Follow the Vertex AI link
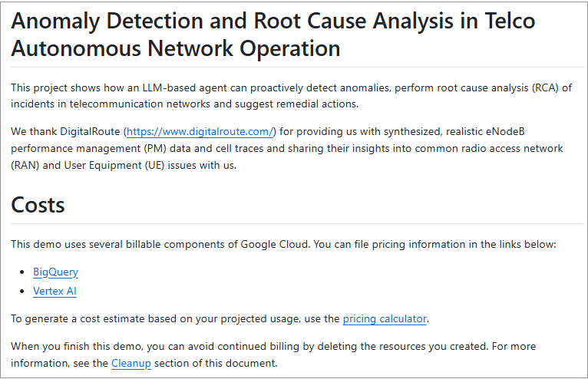 pyautogui.click(x=55, y=291)
